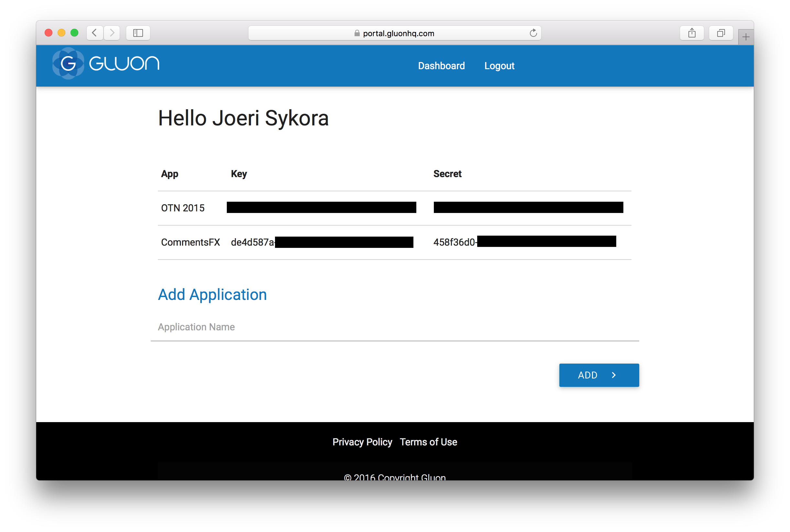Open the Privacy Policy page
Image resolution: width=790 pixels, height=532 pixels.
(x=362, y=442)
